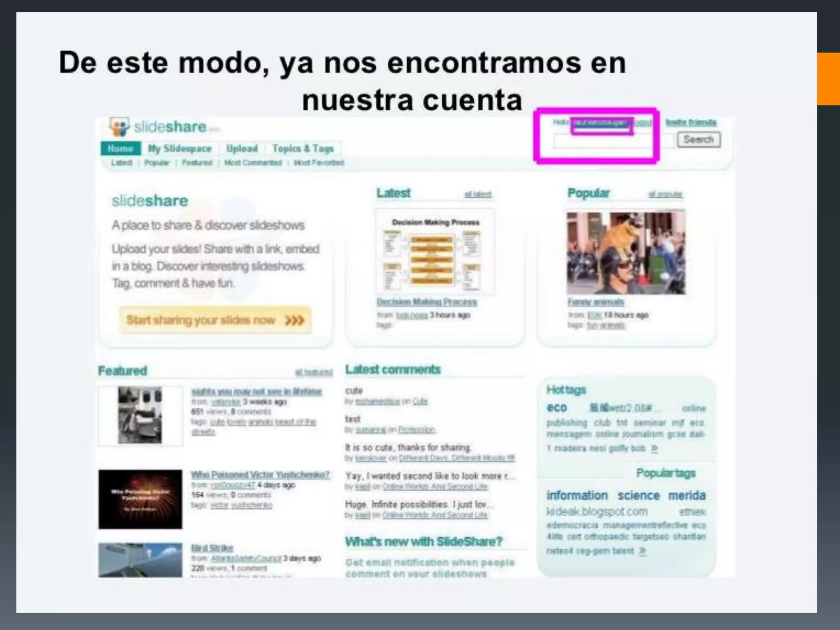
Task: Click the Bird Strike airplane thumbnail
Action: coord(140,560)
